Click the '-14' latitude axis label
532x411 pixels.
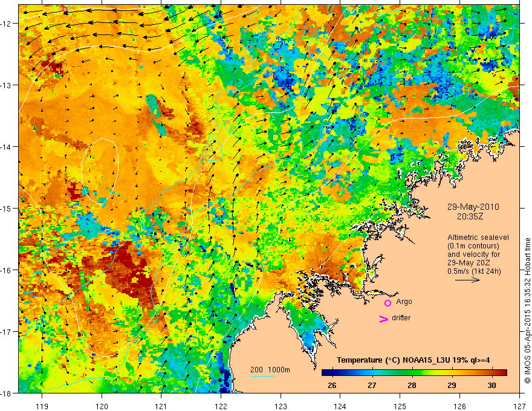pyautogui.click(x=7, y=146)
